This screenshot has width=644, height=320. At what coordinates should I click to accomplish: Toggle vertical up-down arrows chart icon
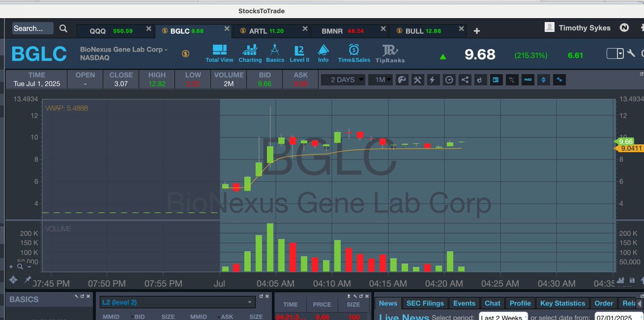click(544, 80)
